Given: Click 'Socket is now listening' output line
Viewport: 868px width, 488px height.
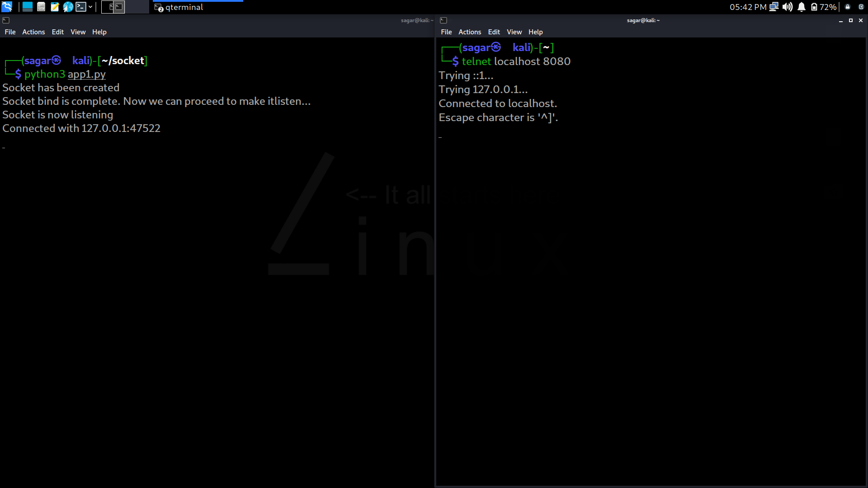Looking at the screenshot, I should coord(58,115).
